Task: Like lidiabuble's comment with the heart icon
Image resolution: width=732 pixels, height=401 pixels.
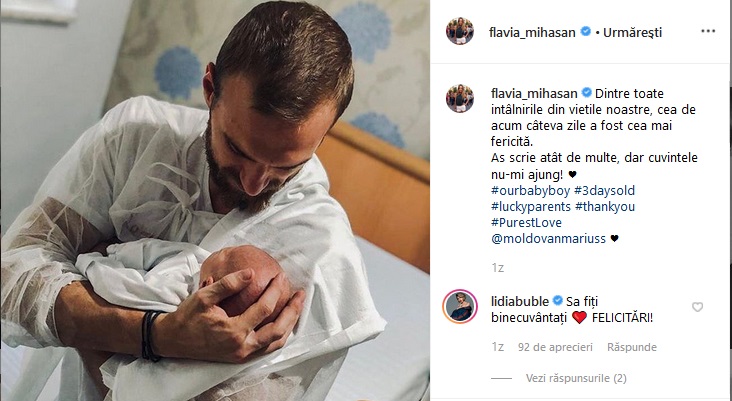Action: pos(697,307)
